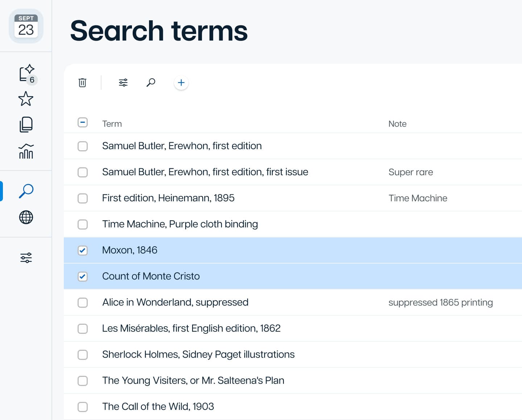The height and width of the screenshot is (420, 522).
Task: Open the sliders settings icon in sidebar
Action: click(x=26, y=258)
